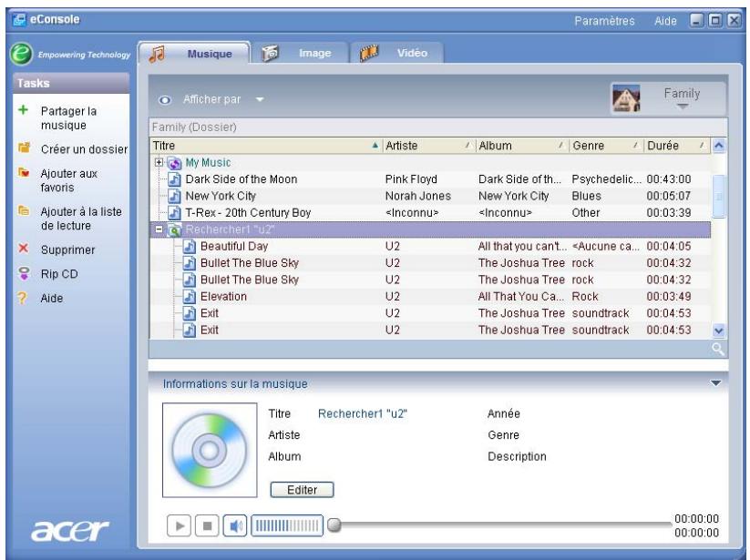Click the music file icon of New York City
The image size is (750, 560).
[175, 197]
